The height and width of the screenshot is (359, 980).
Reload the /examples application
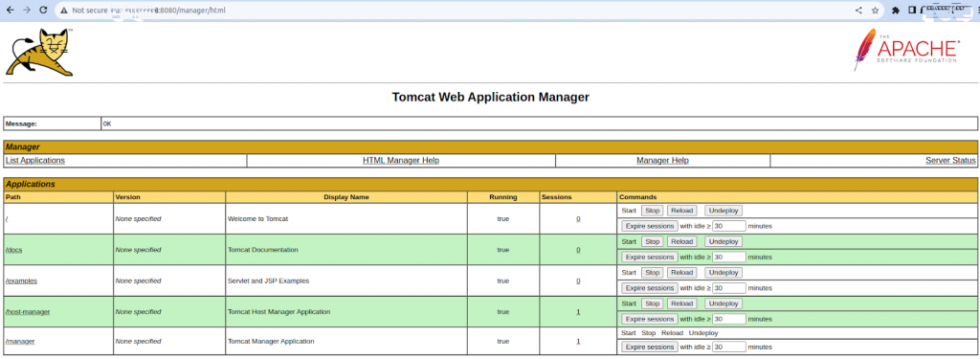click(x=681, y=273)
